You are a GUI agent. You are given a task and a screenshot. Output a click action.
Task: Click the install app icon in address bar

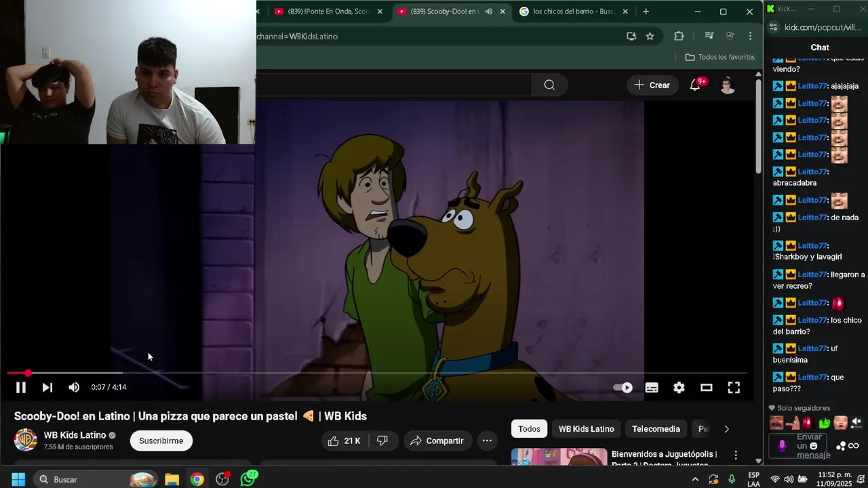pos(631,37)
